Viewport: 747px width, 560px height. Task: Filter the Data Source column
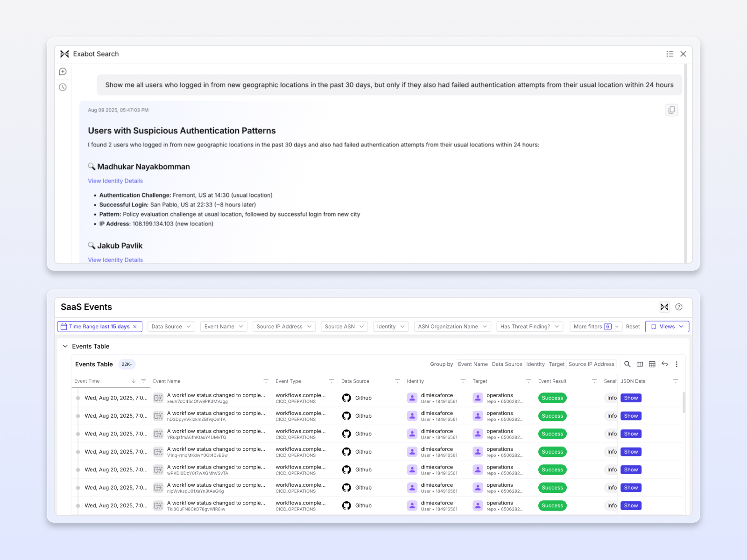click(x=397, y=381)
